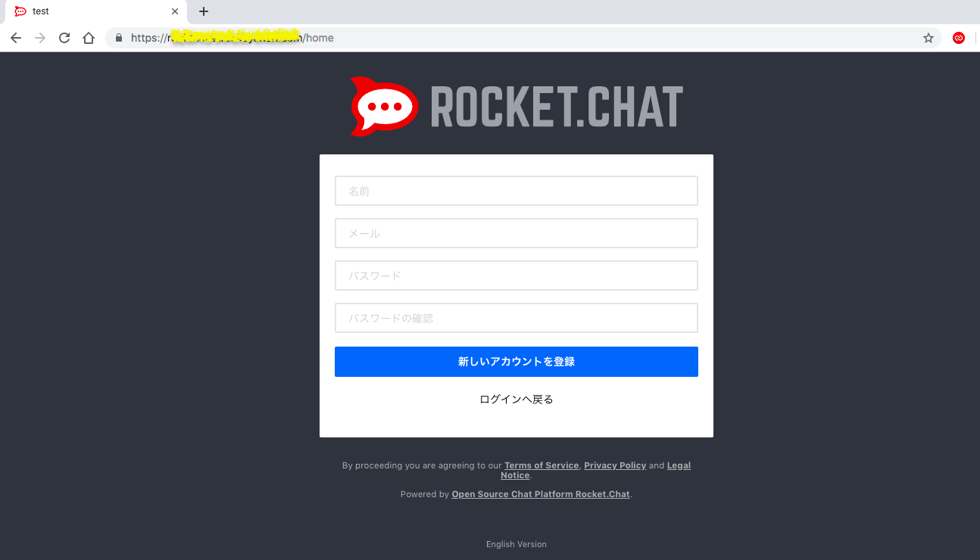Click the padlock icon in the address bar

[117, 37]
